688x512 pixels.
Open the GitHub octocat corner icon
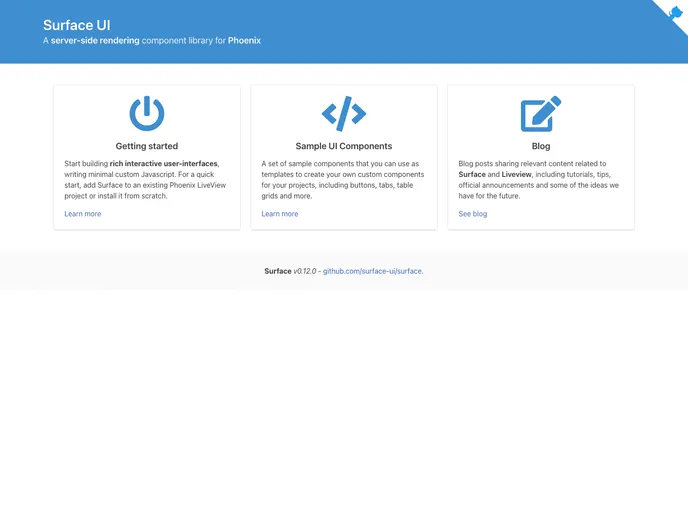[675, 12]
